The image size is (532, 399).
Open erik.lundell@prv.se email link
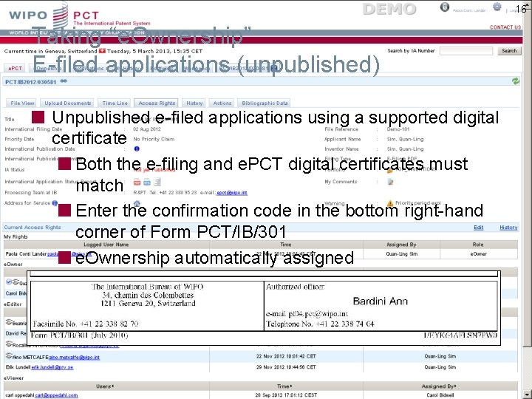[52, 367]
